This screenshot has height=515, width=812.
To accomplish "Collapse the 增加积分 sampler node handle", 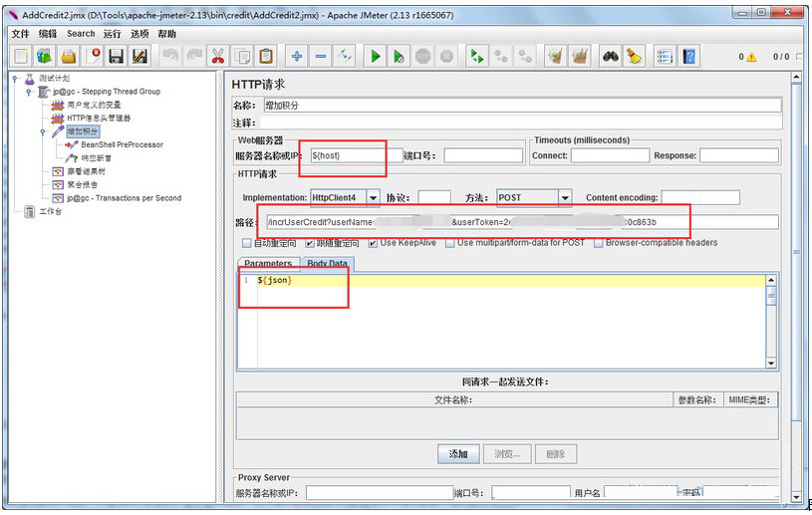I will (x=43, y=131).
